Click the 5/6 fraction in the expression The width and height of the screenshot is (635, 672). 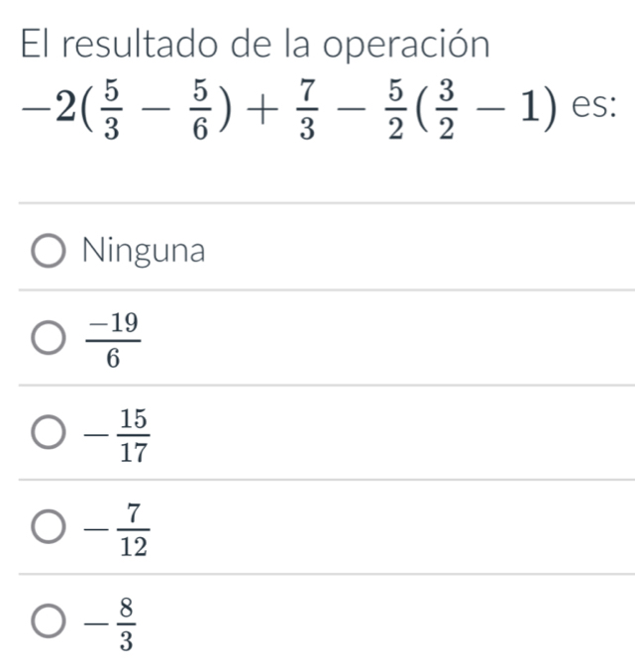[x=200, y=109]
